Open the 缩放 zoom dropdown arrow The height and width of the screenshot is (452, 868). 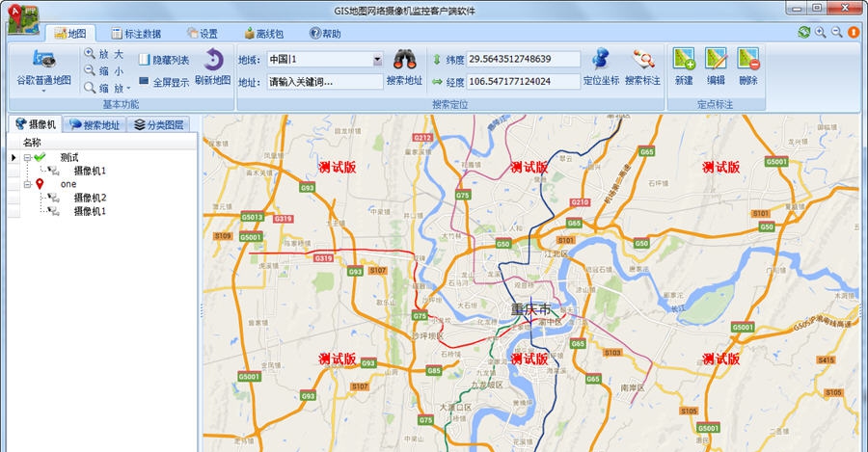[x=128, y=88]
